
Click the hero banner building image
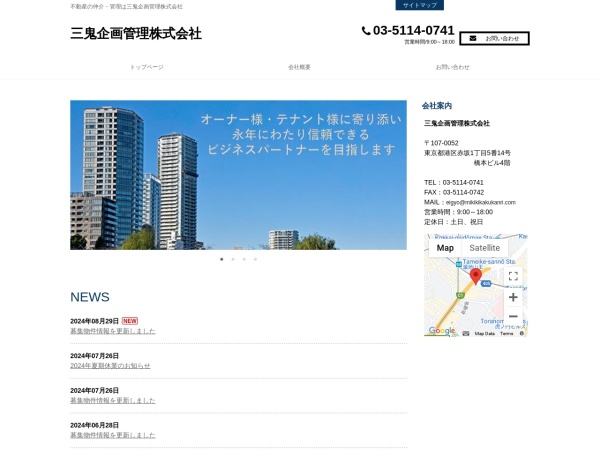(238, 175)
